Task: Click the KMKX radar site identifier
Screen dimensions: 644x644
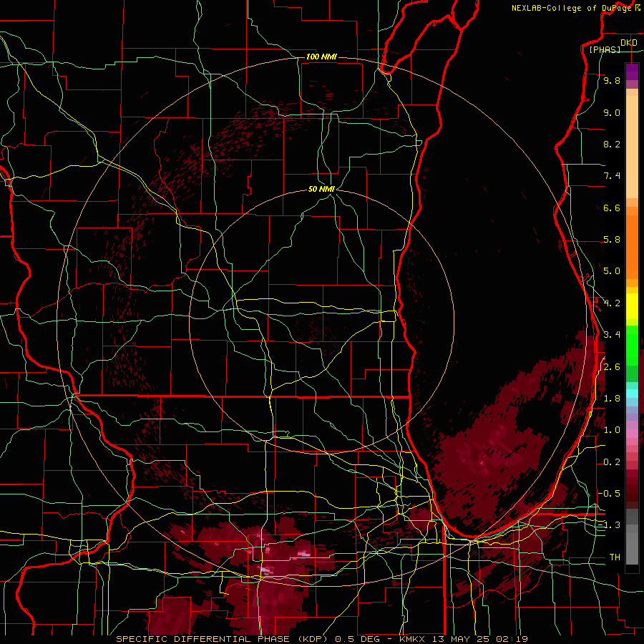Action: point(413,639)
